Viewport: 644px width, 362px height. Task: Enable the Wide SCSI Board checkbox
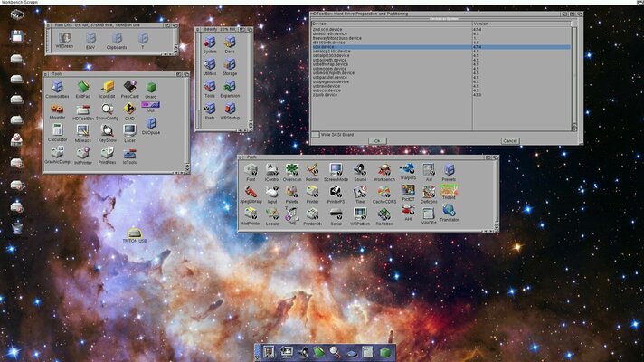click(x=316, y=134)
